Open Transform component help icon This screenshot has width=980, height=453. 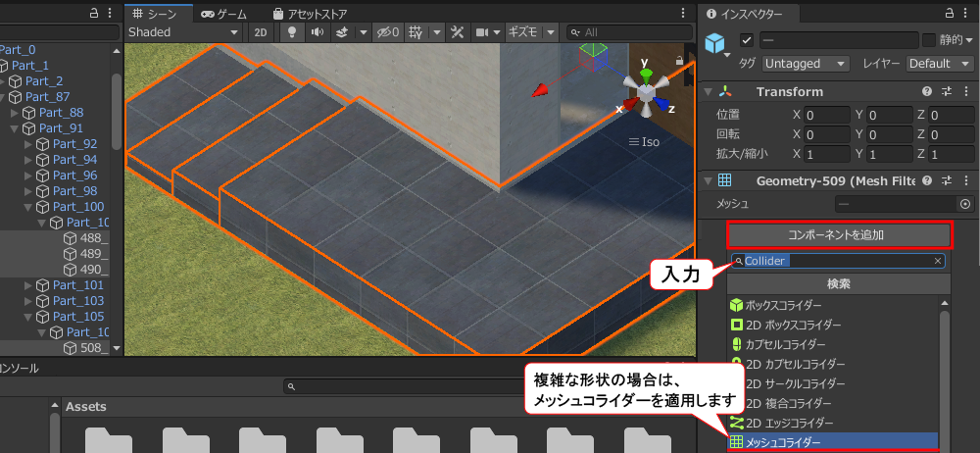pos(927,91)
